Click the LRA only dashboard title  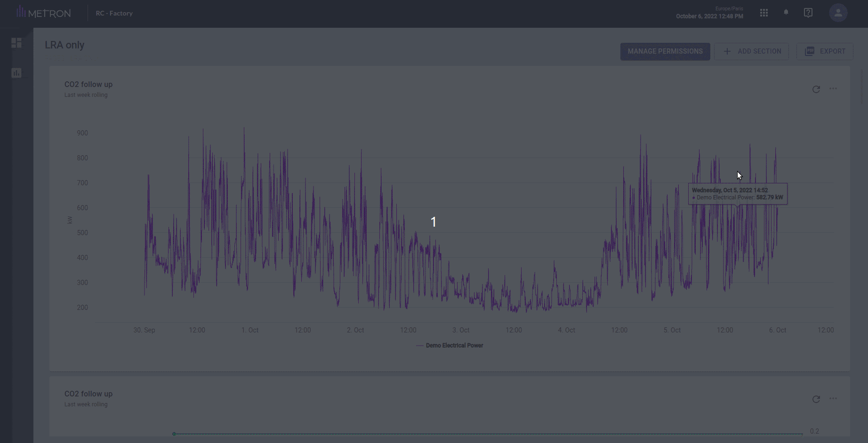64,45
